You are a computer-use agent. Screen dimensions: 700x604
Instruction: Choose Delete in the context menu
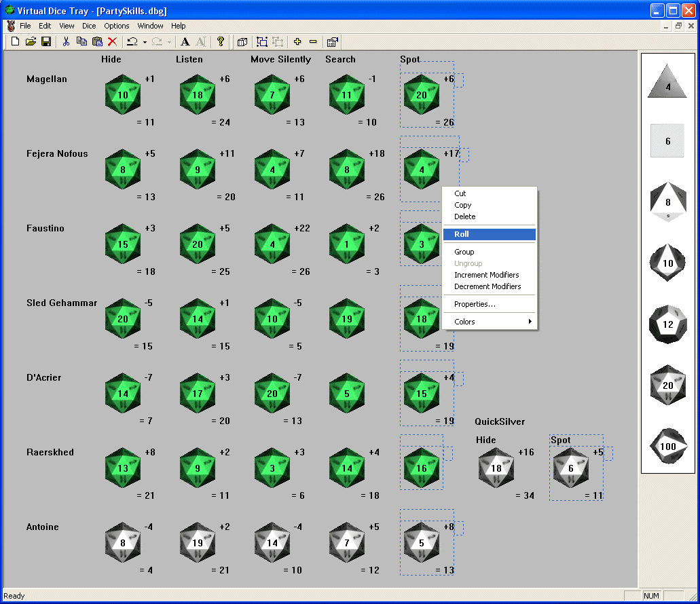[x=490, y=216]
